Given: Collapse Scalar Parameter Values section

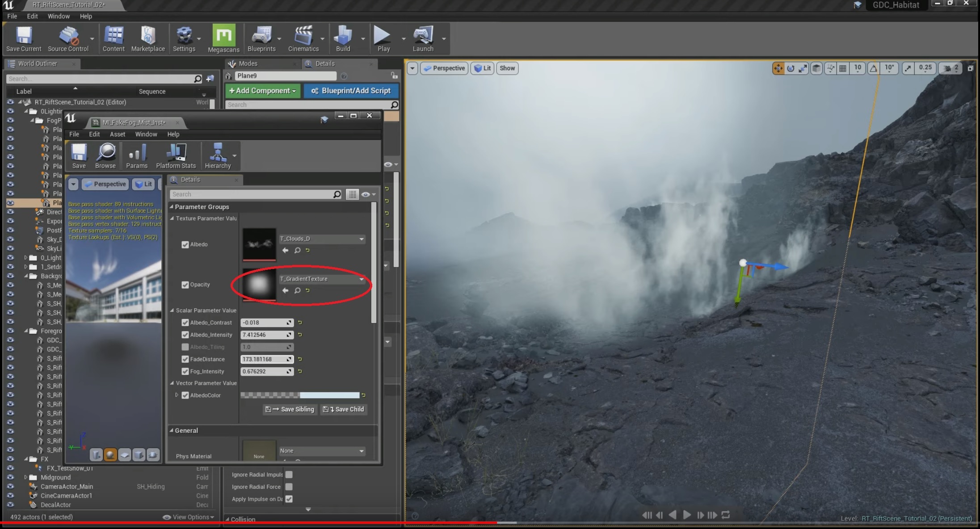Looking at the screenshot, I should [x=172, y=310].
